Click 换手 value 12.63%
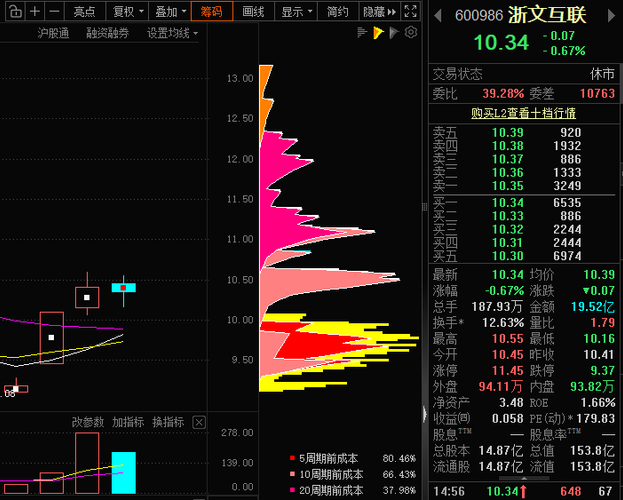 (504, 323)
